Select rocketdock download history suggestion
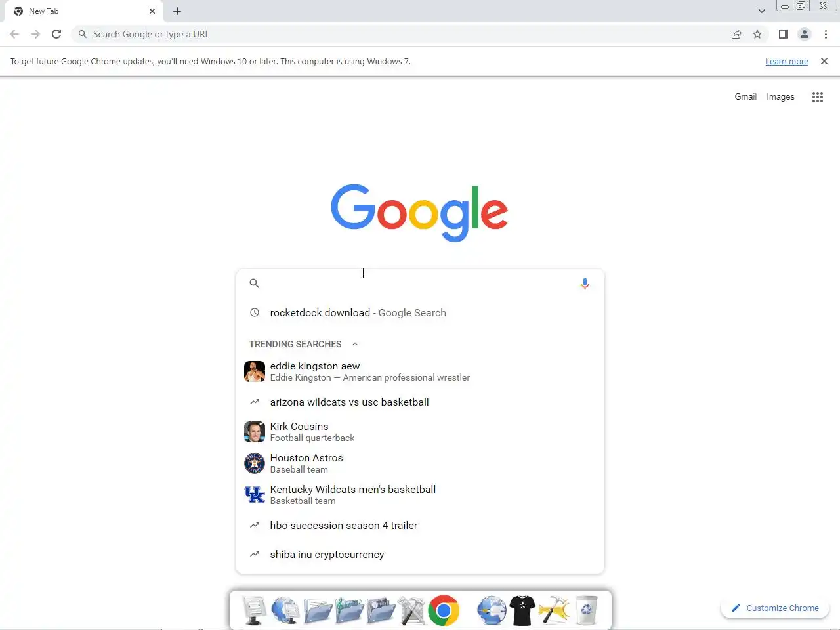The image size is (840, 630). tap(420, 313)
